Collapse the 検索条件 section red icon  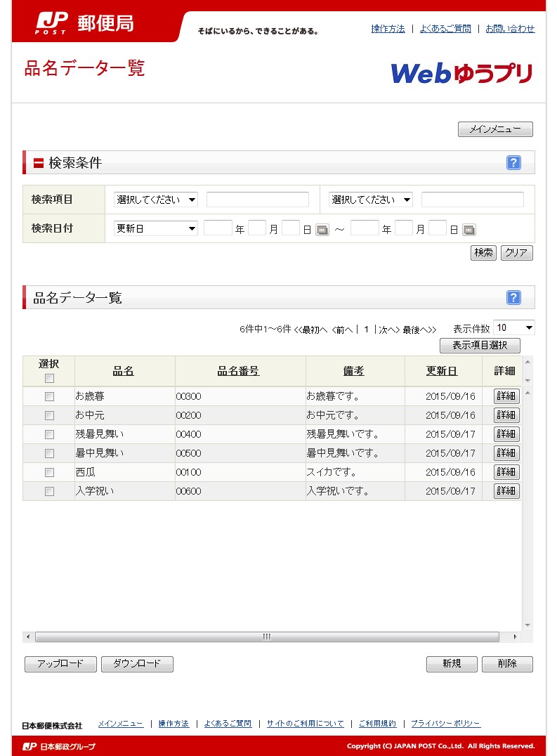coord(39,163)
